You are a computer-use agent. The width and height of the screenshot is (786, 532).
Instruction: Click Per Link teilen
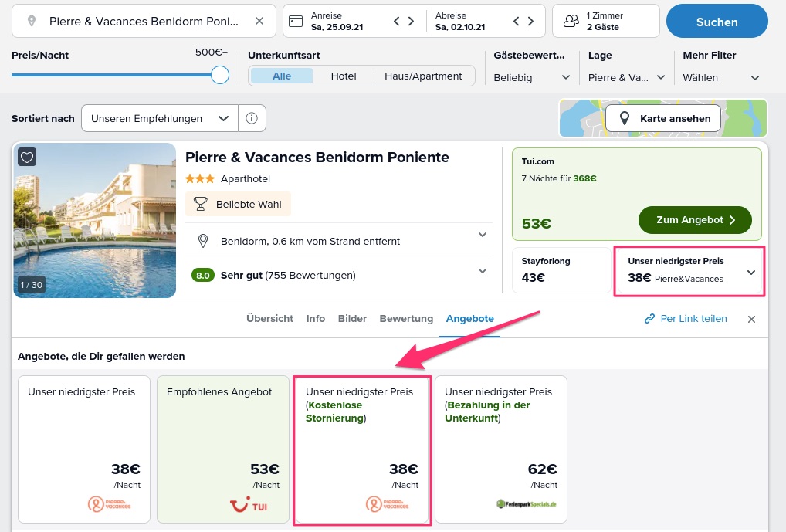(686, 318)
